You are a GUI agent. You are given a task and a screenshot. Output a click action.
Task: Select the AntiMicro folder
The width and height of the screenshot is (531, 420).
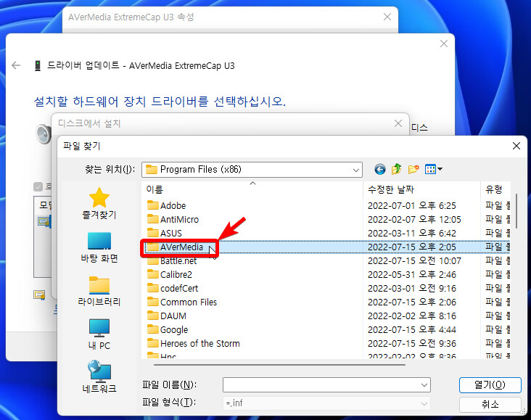point(173,220)
